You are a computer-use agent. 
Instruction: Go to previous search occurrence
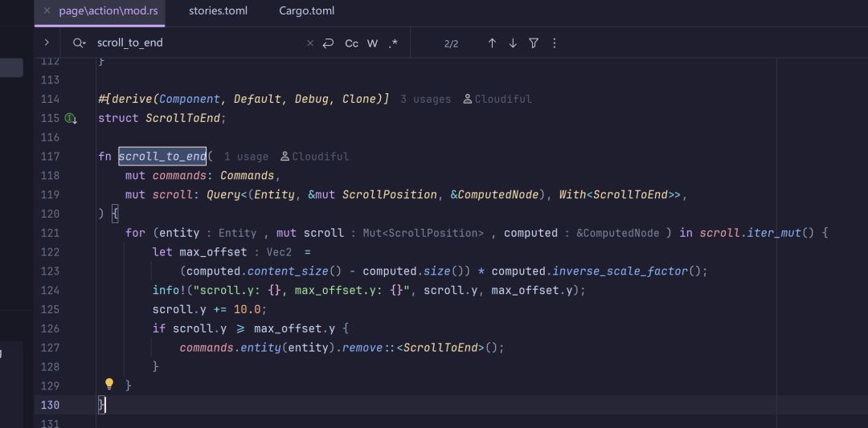[492, 43]
